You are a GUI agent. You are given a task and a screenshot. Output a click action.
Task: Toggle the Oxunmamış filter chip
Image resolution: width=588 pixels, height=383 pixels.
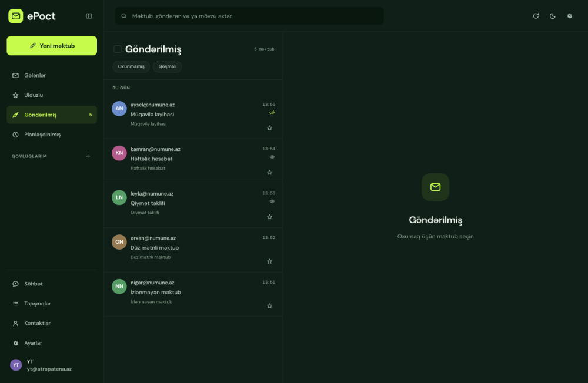coord(131,67)
